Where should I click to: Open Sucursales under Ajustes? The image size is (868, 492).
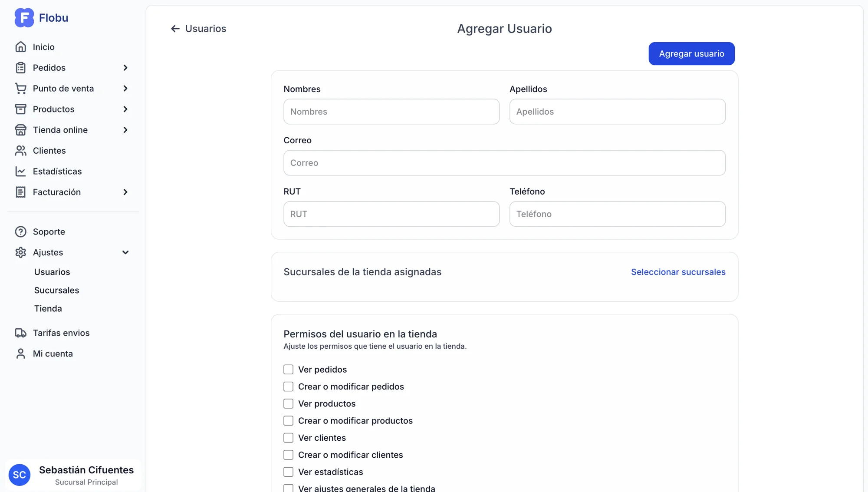(56, 290)
